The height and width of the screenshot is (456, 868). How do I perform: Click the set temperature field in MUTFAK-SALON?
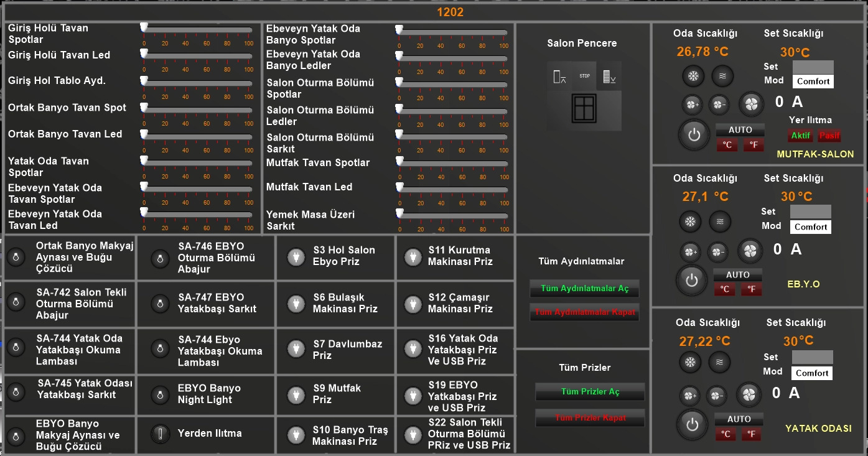click(813, 67)
